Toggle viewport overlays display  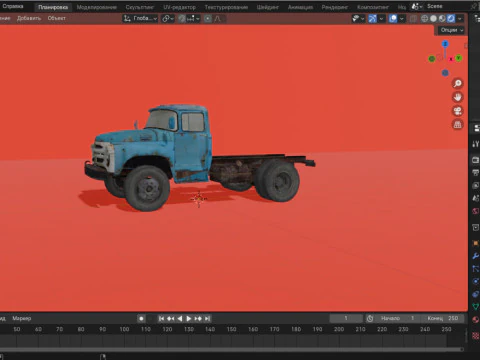tap(393, 19)
